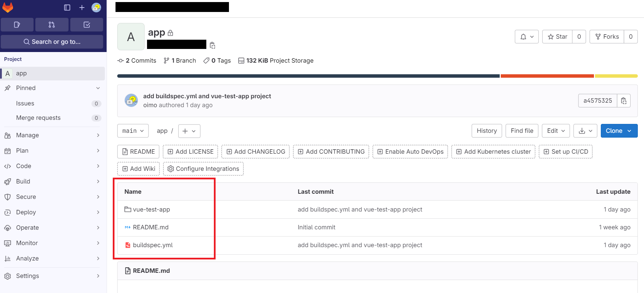View the star count of 0
Screen dimensions: 644x293
[x=579, y=37]
